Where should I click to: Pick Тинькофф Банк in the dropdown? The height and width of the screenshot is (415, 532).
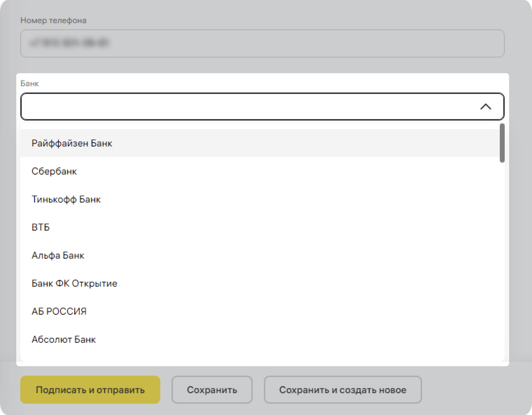coord(66,199)
